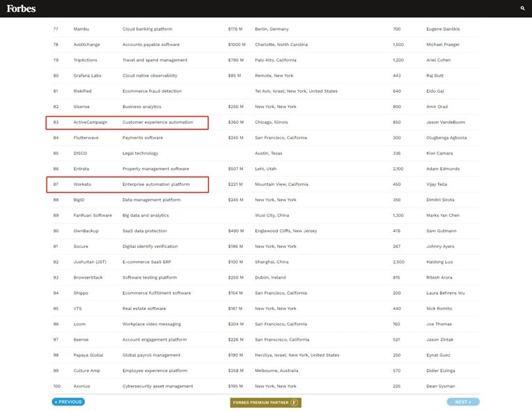
Task: Click 'Customer experience automation' description
Action: tap(158, 122)
